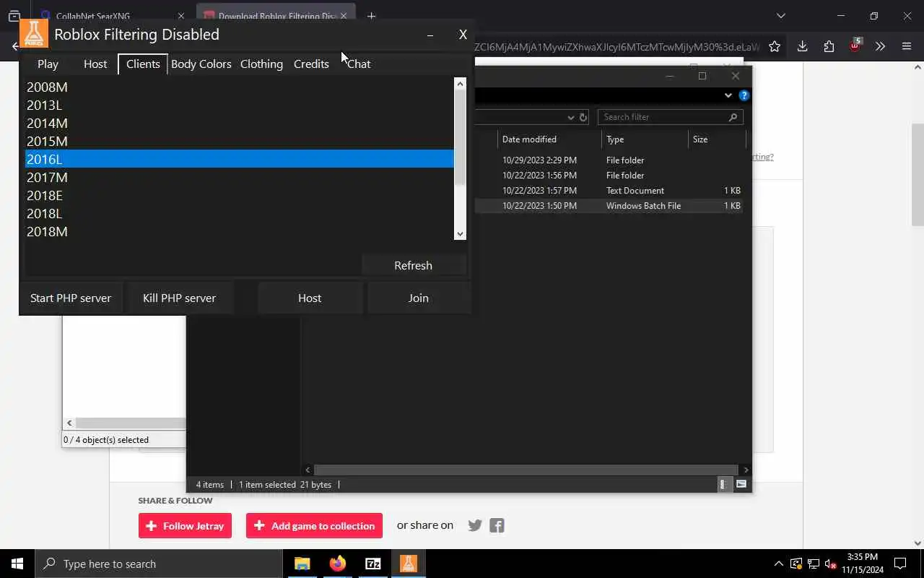
Task: Open more tools overflow chevron
Action: 880,46
